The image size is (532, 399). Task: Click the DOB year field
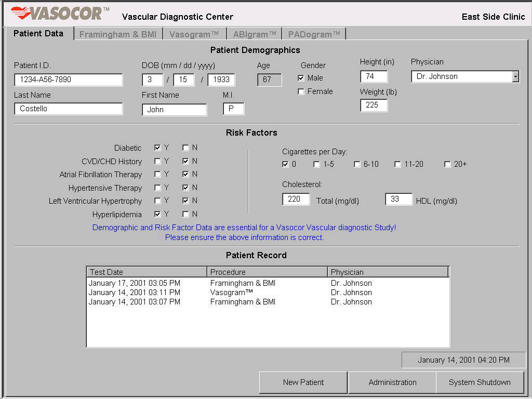[221, 79]
